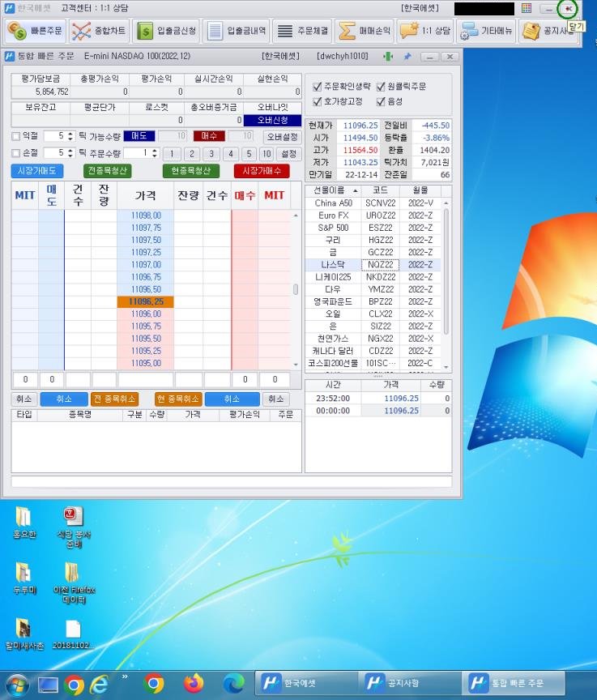This screenshot has width=597, height=700.
Task: Set order quantity preset 3
Action: click(211, 154)
